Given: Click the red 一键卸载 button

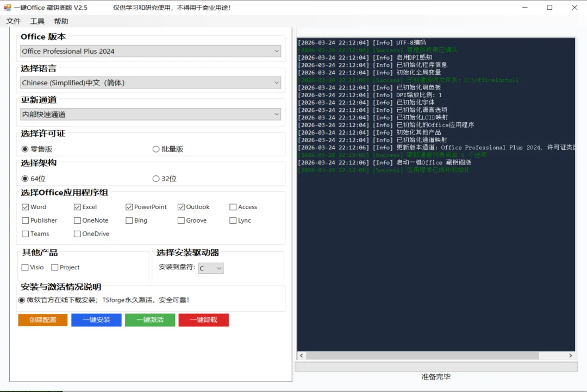Looking at the screenshot, I should [204, 320].
